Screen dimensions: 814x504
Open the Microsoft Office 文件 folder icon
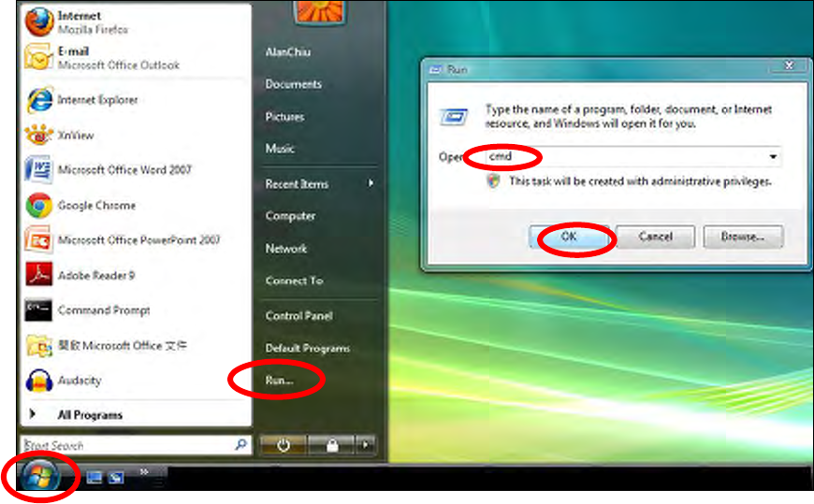pyautogui.click(x=39, y=346)
